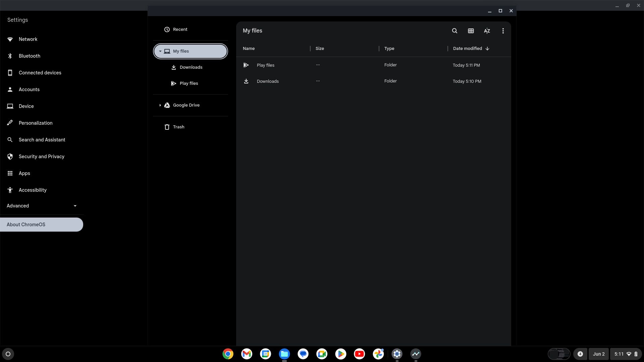Open status tray showing 5:11
644x362 pixels.
coord(626,354)
